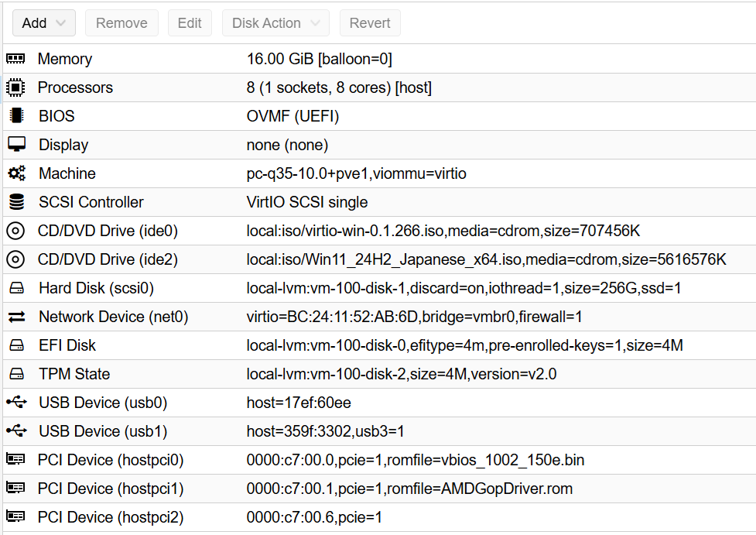This screenshot has width=756, height=535.
Task: Open the Disk Action dropdown menu
Action: coord(275,22)
